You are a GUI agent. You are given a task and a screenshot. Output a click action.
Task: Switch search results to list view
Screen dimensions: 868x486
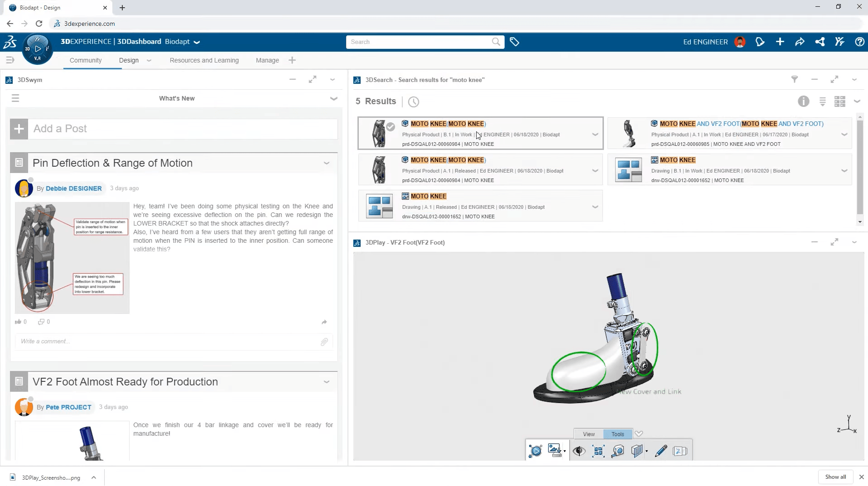click(822, 101)
